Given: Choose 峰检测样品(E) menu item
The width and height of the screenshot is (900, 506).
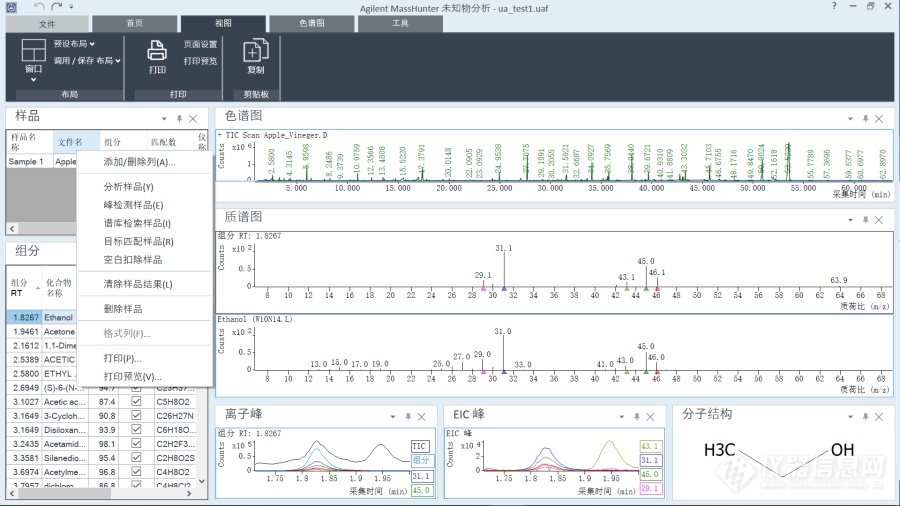Looking at the screenshot, I should (x=145, y=205).
